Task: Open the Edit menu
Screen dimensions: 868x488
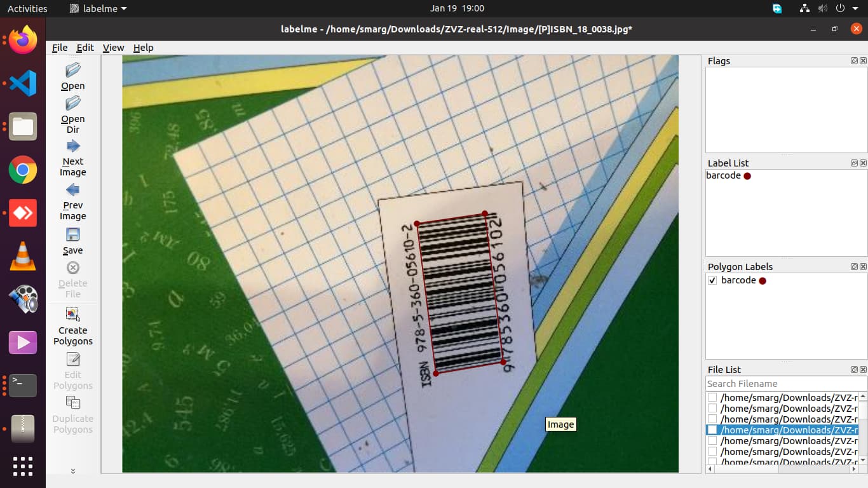Action: (x=85, y=48)
